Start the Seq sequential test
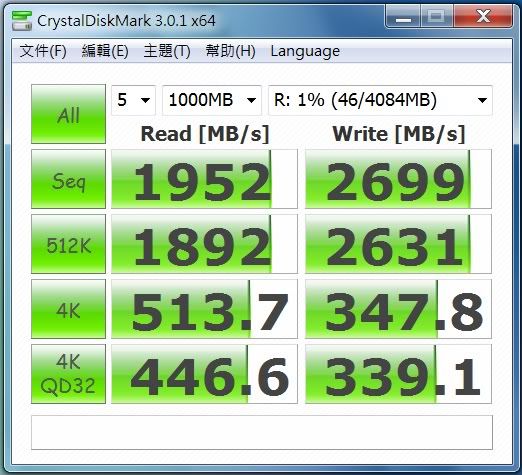 point(68,179)
